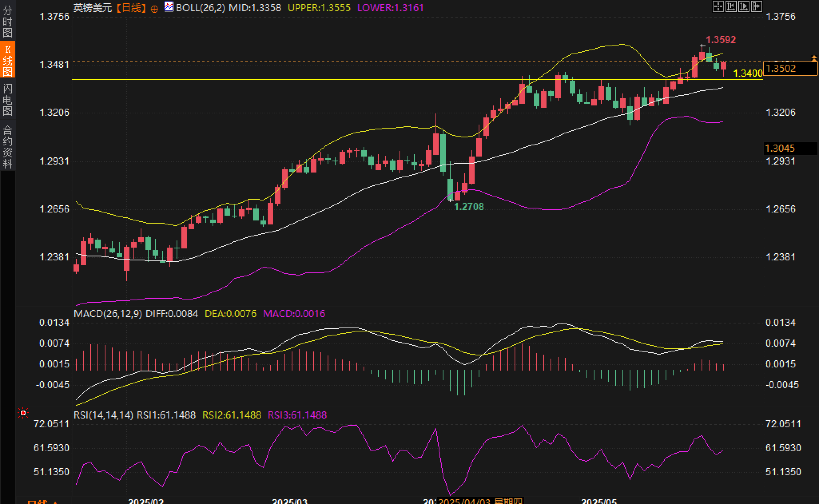Click the second chart-axis icon top-right
Screen dimensions: 819x504
[731, 6]
